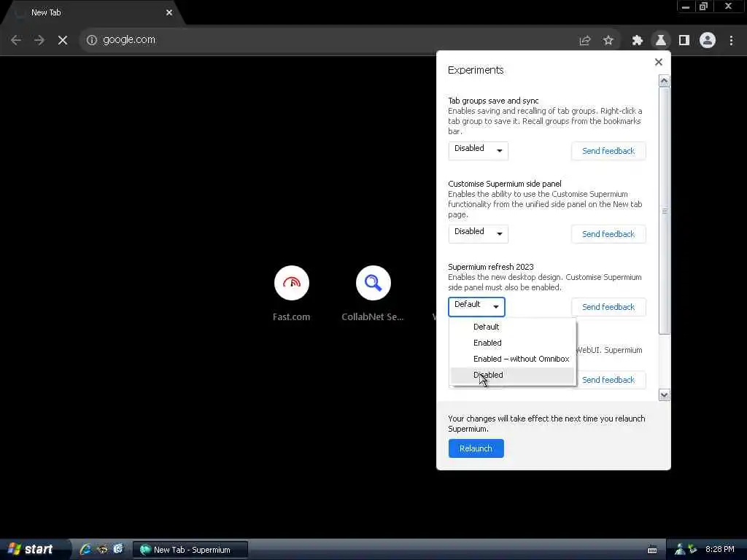Open the CollabNet shortcut tile
The height and width of the screenshot is (560, 747).
click(373, 294)
